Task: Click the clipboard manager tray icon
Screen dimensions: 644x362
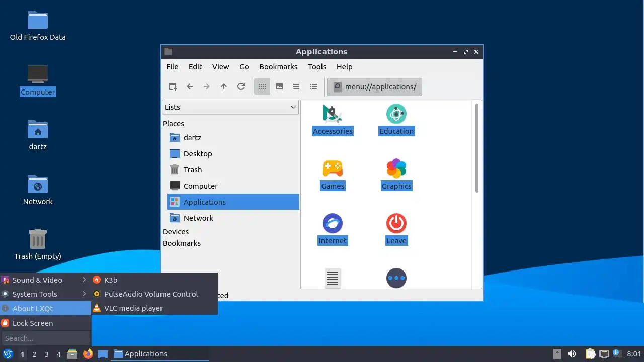Action: tap(590, 354)
